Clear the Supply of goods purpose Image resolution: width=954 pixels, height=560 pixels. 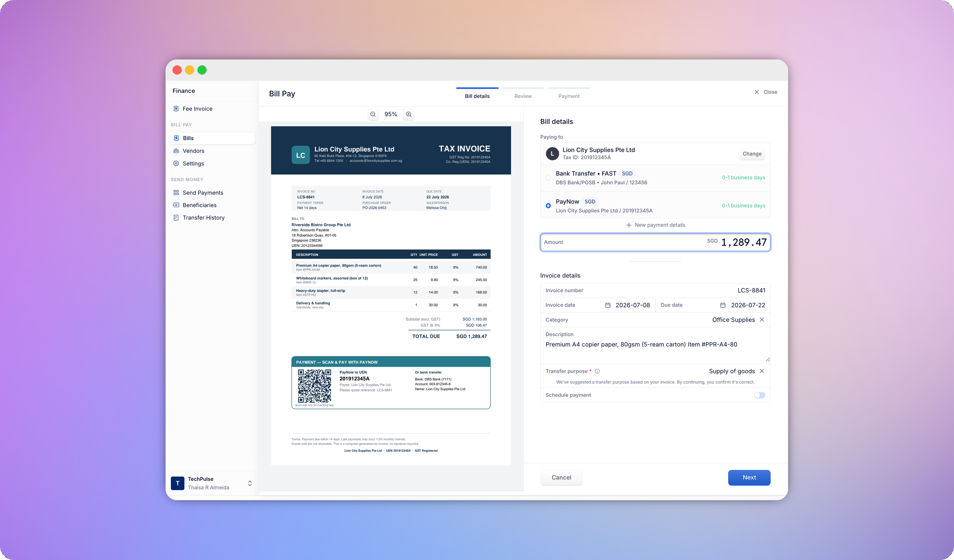pos(762,371)
